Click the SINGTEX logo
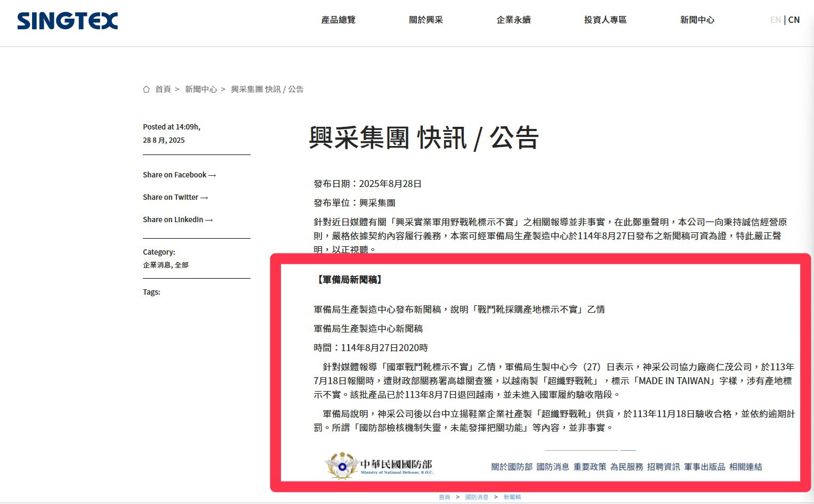The image size is (814, 504). coord(68,21)
